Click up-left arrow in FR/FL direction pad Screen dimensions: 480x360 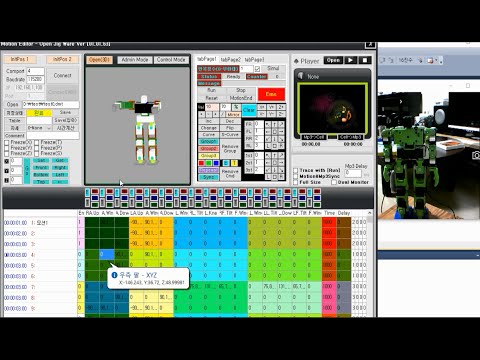pos(268,124)
